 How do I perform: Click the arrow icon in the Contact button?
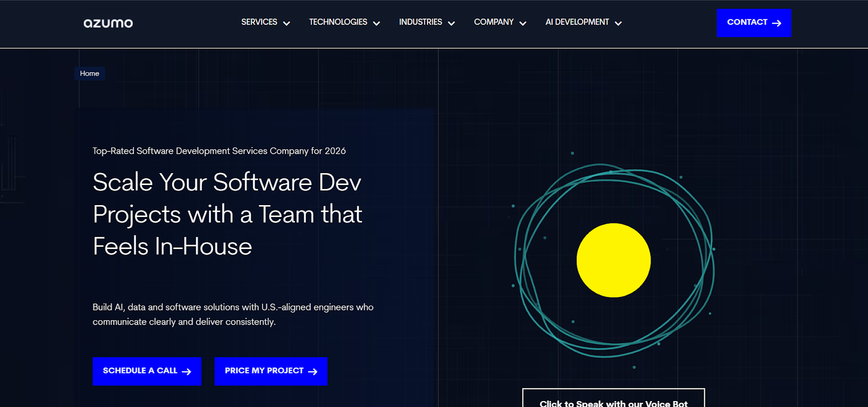[776, 23]
